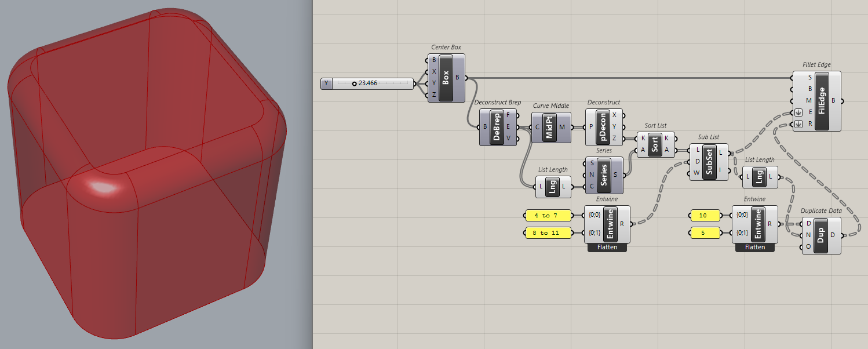Click the W input of Sub List
Screen dimensions: 868x349
(x=697, y=173)
